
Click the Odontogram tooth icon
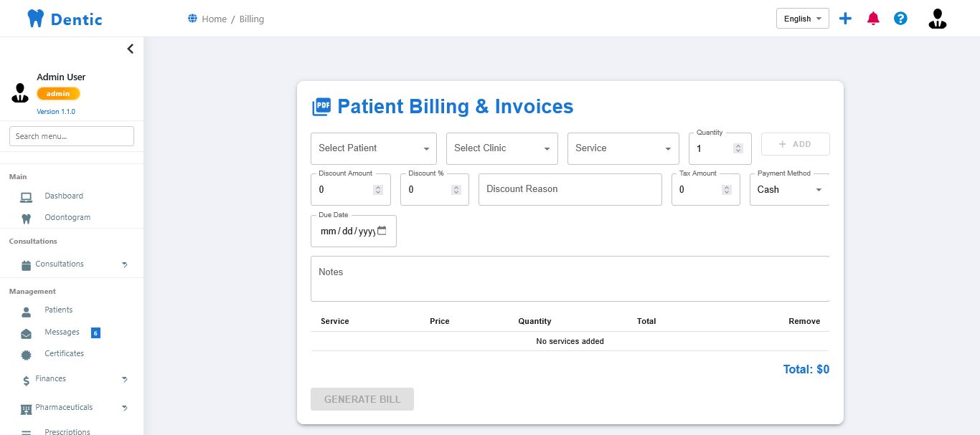tap(27, 218)
